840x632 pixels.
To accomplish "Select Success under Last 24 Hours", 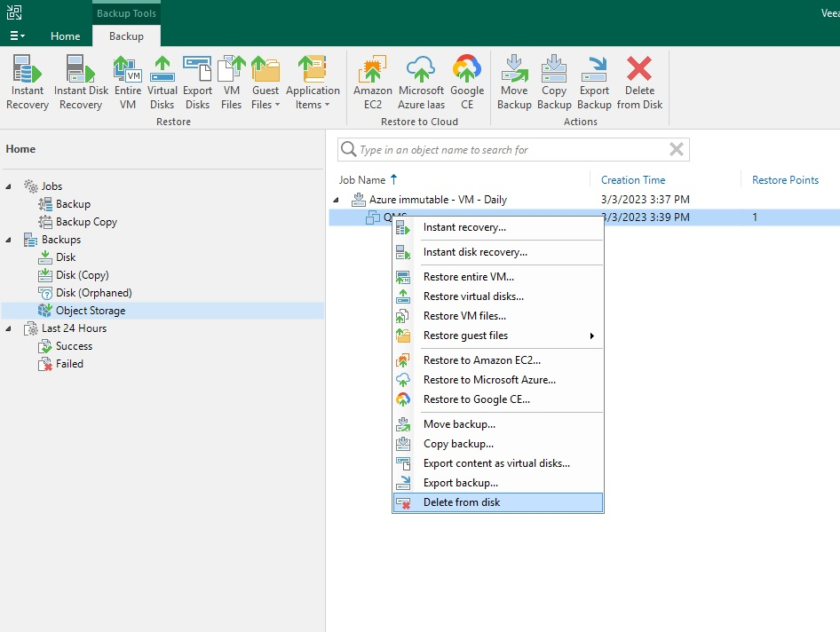I will click(x=74, y=346).
